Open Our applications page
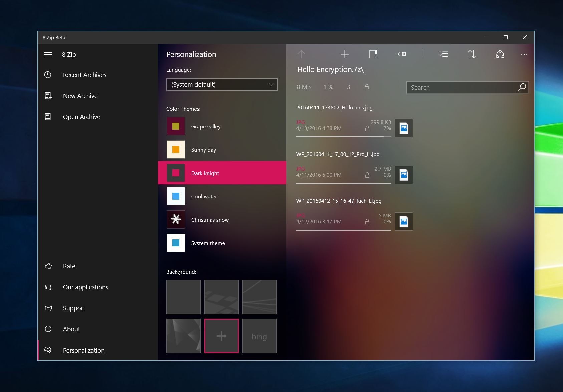Viewport: 563px width, 392px height. point(97,287)
